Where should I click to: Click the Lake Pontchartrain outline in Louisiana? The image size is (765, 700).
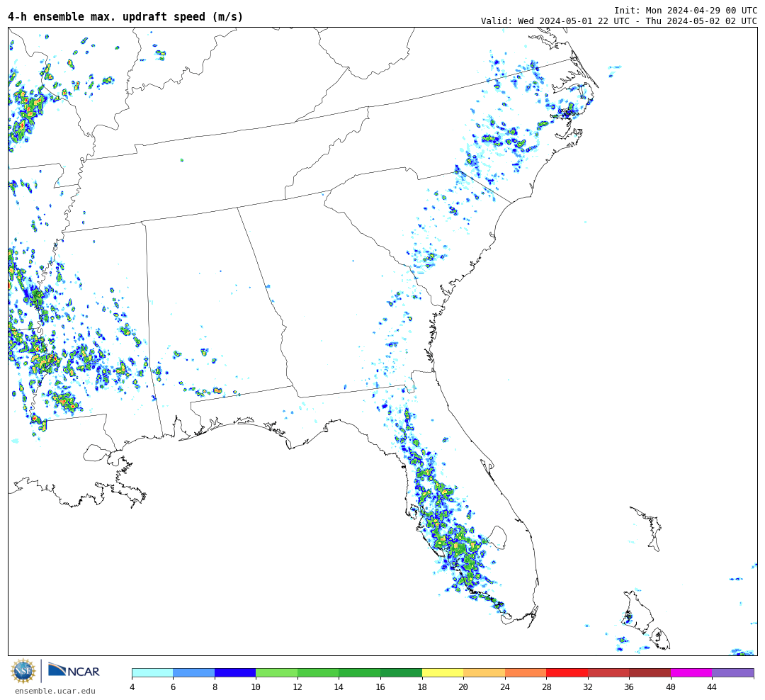(x=98, y=453)
